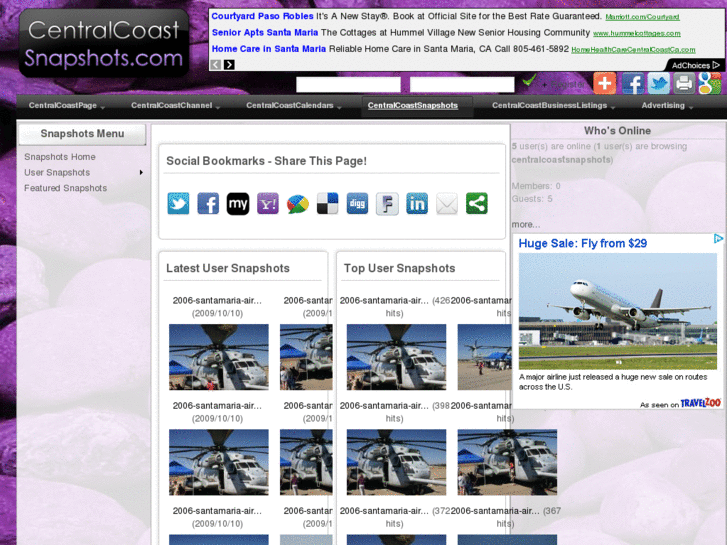Click the AdChoices icon on banner

pos(695,65)
